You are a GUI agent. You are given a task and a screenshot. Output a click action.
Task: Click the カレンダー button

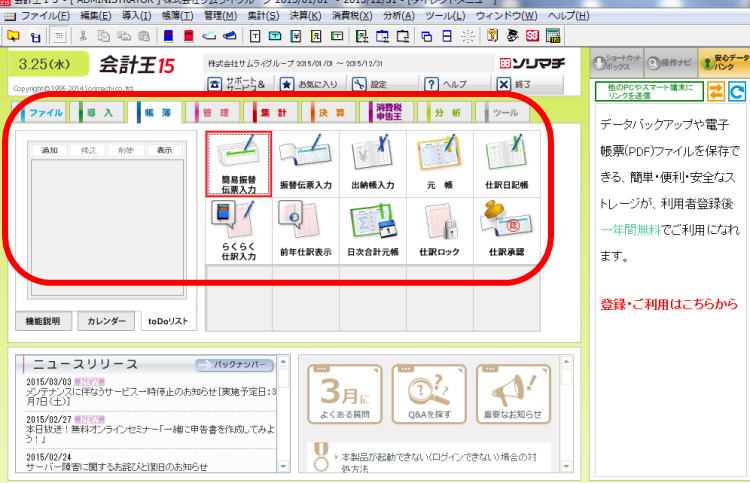point(106,321)
